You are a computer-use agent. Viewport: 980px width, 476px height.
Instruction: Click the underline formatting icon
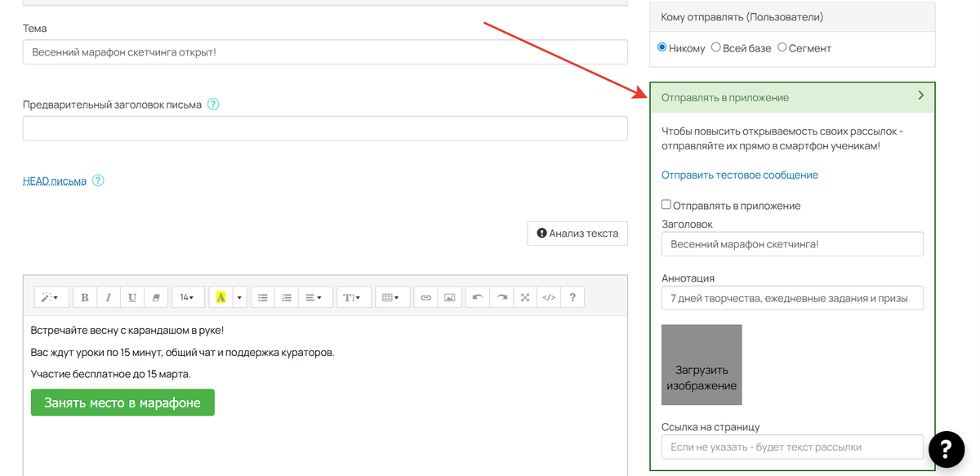pyautogui.click(x=132, y=298)
